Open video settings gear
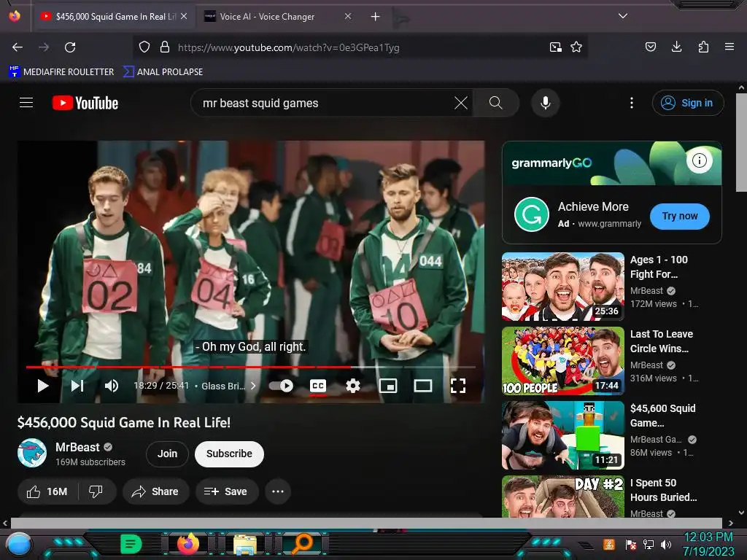 coord(352,386)
